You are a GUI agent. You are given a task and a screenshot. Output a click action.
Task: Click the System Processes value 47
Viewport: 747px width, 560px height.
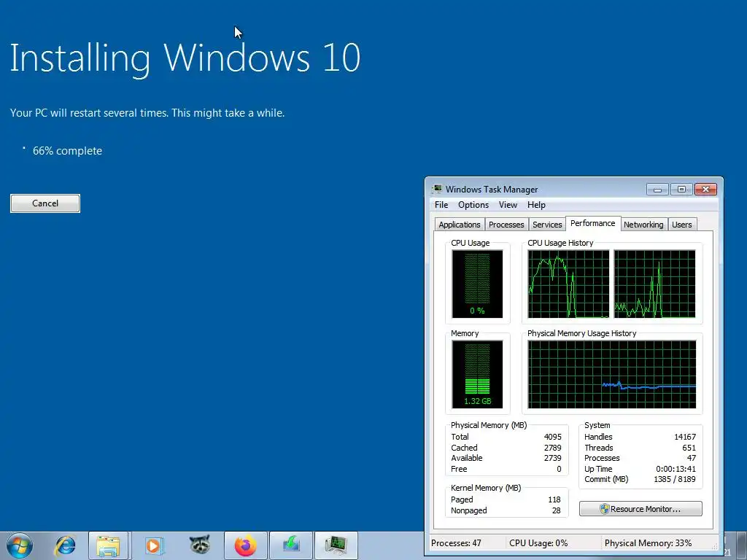pyautogui.click(x=692, y=458)
